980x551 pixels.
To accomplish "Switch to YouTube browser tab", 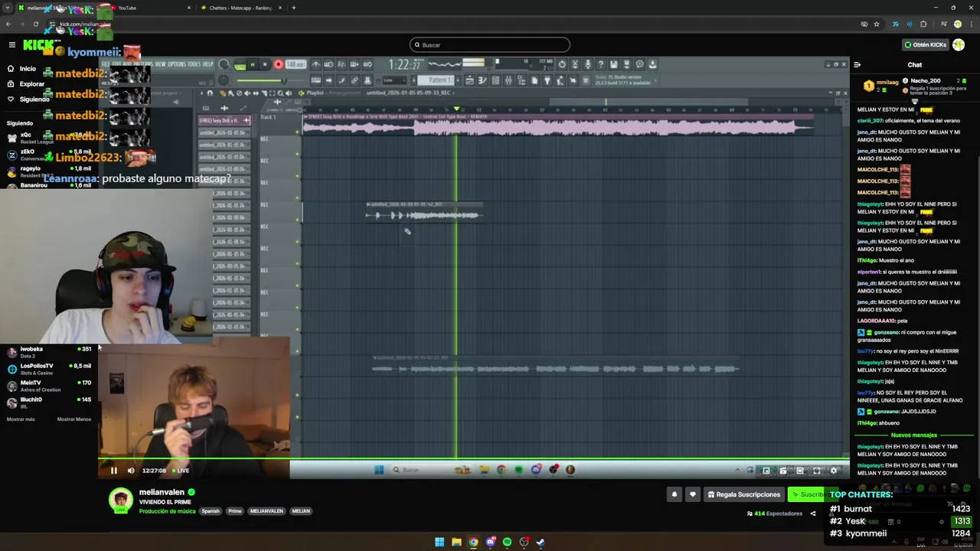I will 149,8.
